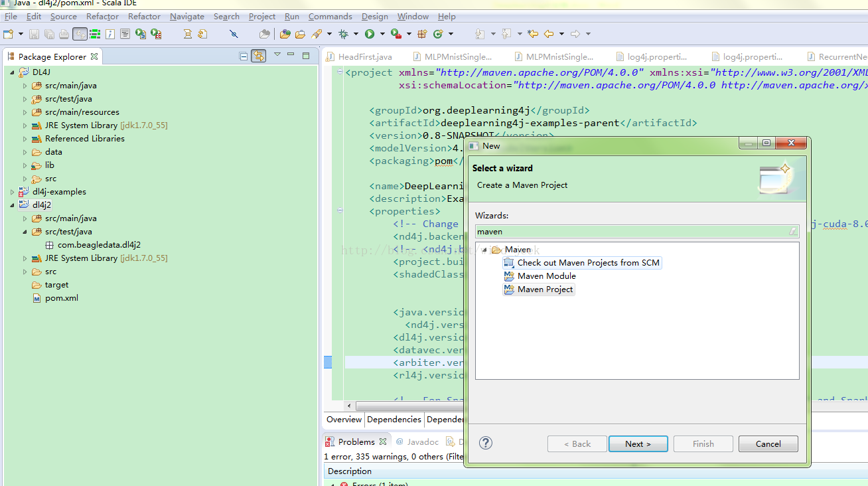
Task: Click the Open Type folder toolbar icon
Action: pos(285,34)
